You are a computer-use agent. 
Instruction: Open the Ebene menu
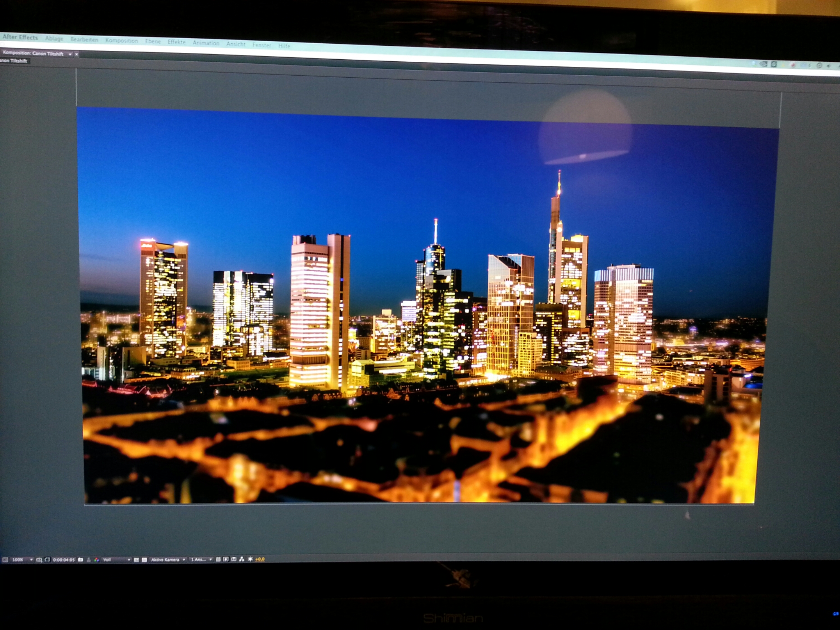[153, 42]
